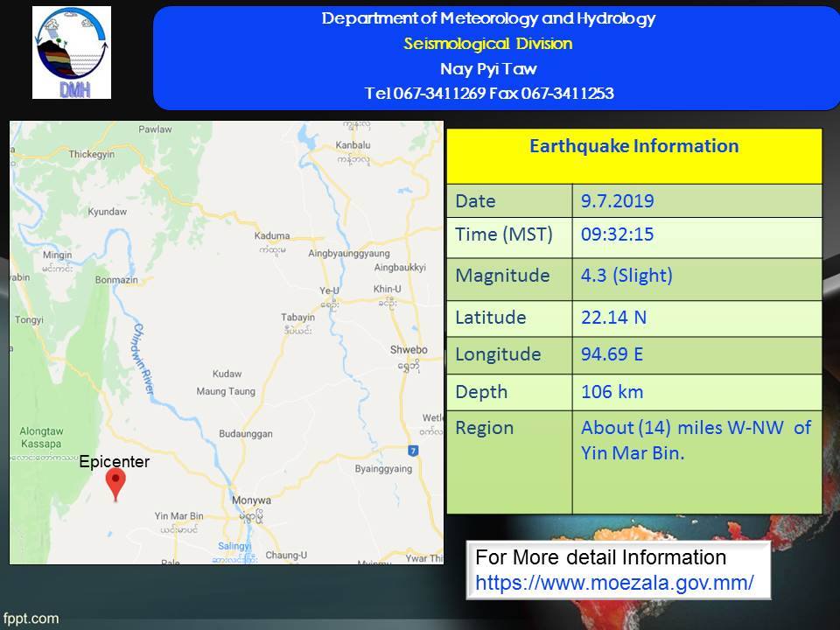Click Tabayin on the map
Screen dimensions: 840x630
point(297,317)
